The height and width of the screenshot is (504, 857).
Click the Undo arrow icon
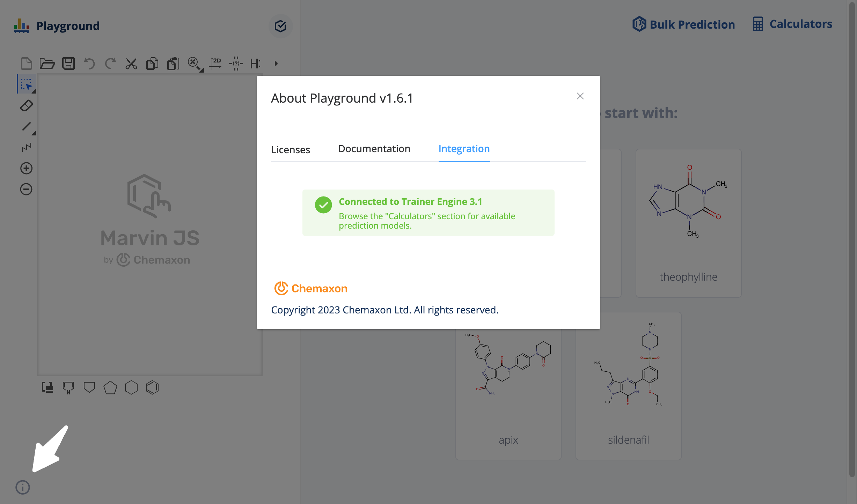(x=89, y=64)
